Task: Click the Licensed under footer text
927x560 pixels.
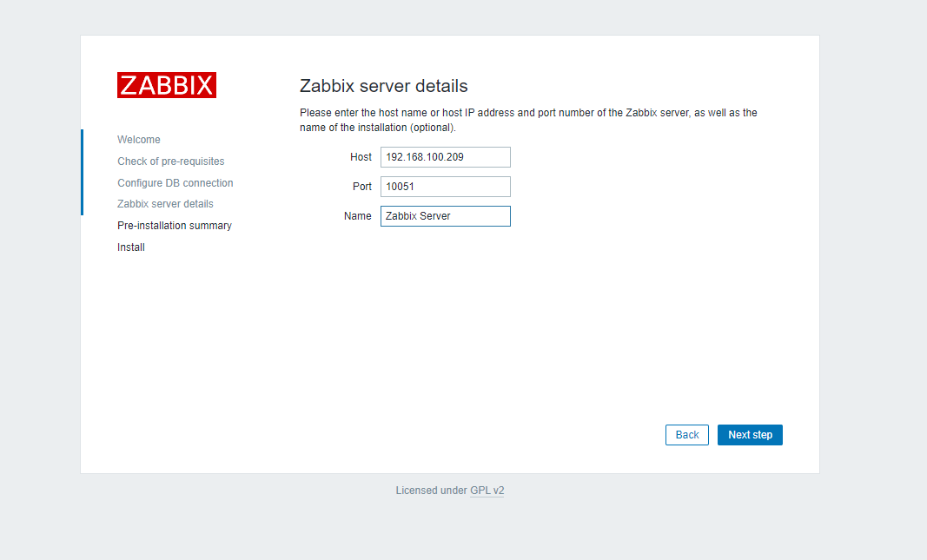Action: 431,491
